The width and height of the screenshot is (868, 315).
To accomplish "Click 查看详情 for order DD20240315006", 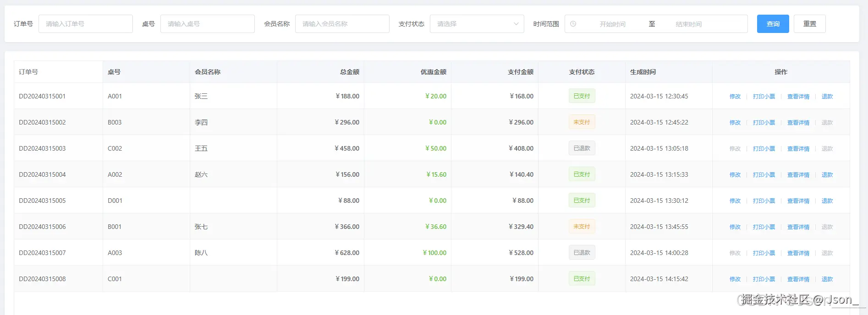I will click(x=798, y=227).
